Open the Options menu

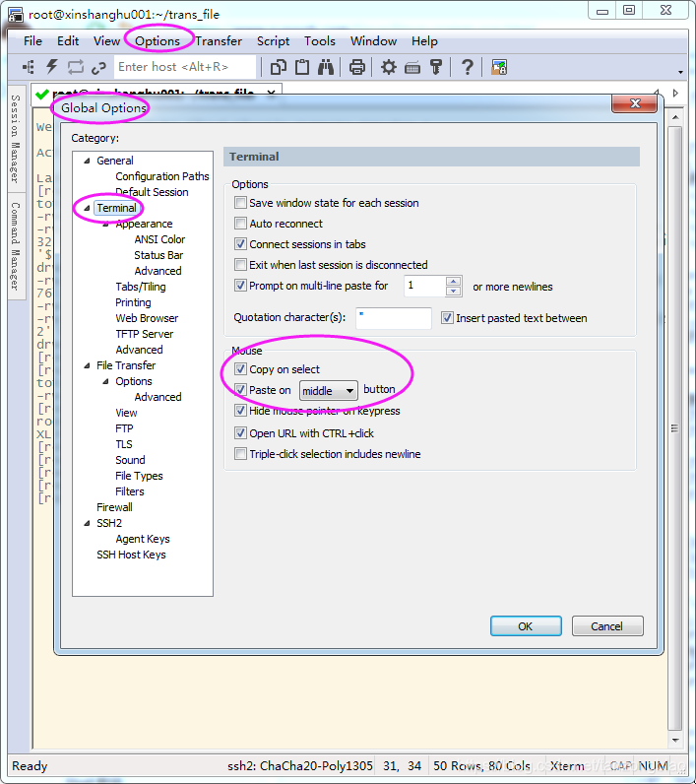pos(158,41)
